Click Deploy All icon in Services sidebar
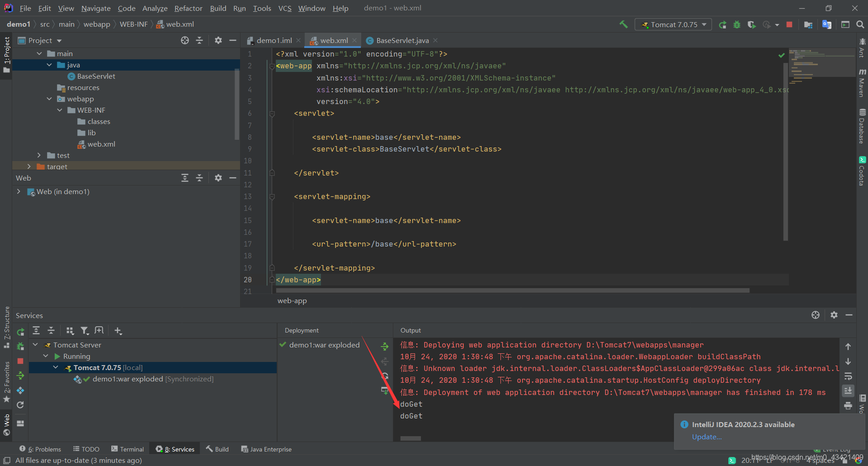Screen dimensions: 868x466 [x=20, y=376]
